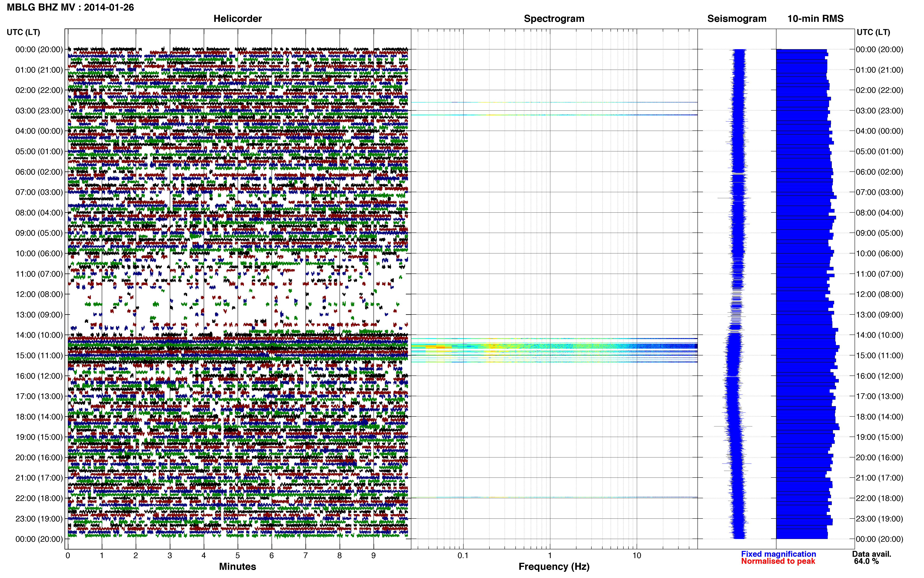Select the 'Spectrogram' panel heading

[x=554, y=19]
